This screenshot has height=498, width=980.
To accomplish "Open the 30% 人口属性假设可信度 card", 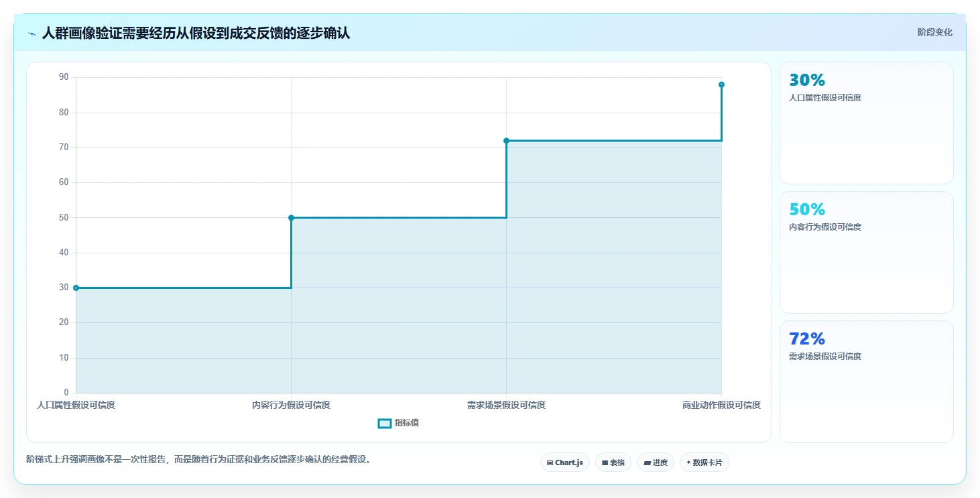I will tap(866, 123).
